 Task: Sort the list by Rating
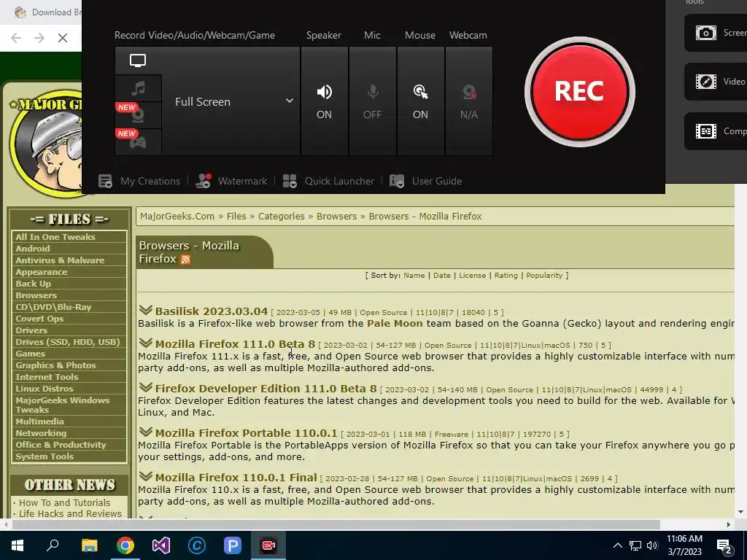(506, 275)
